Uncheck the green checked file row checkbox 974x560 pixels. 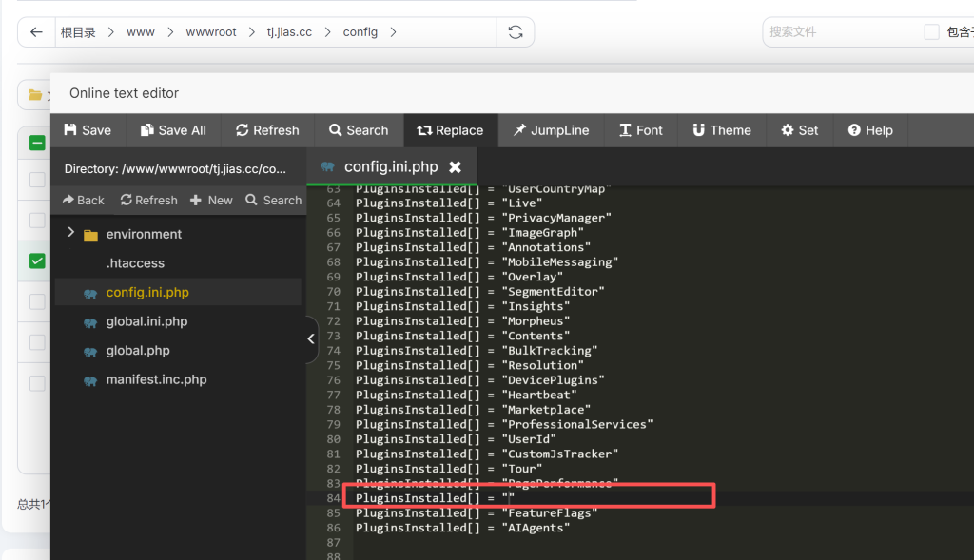point(37,261)
